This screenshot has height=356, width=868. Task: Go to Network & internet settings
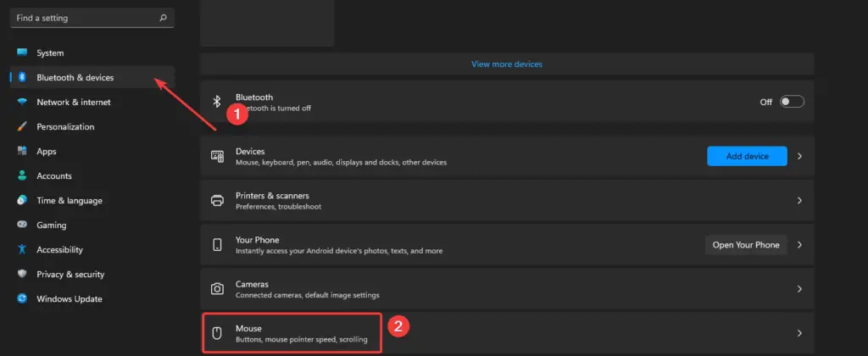point(92,102)
